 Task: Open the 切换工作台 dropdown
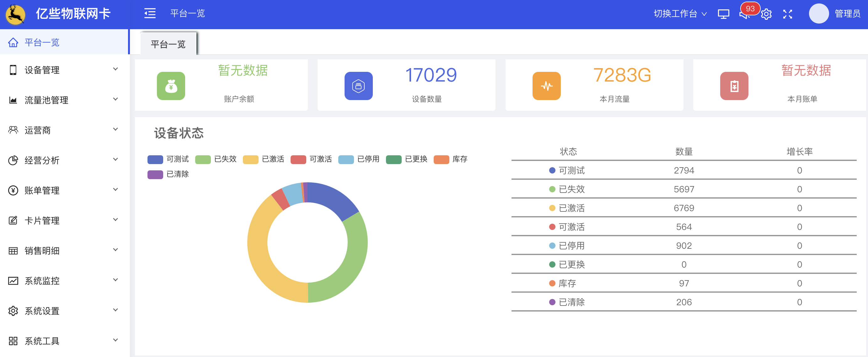680,14
